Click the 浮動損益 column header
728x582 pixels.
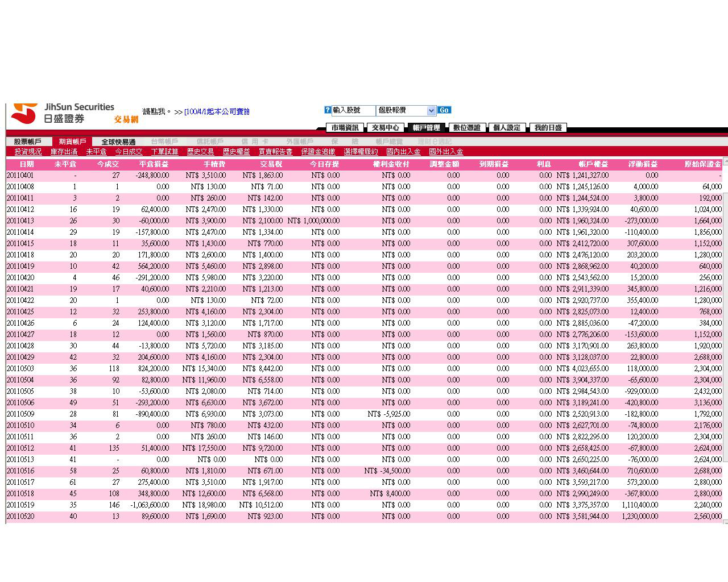coord(643,164)
